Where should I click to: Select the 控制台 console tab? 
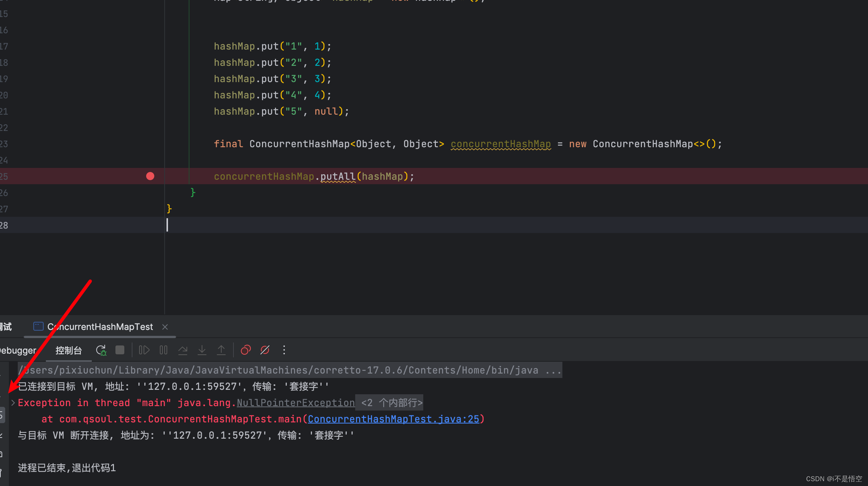point(68,350)
